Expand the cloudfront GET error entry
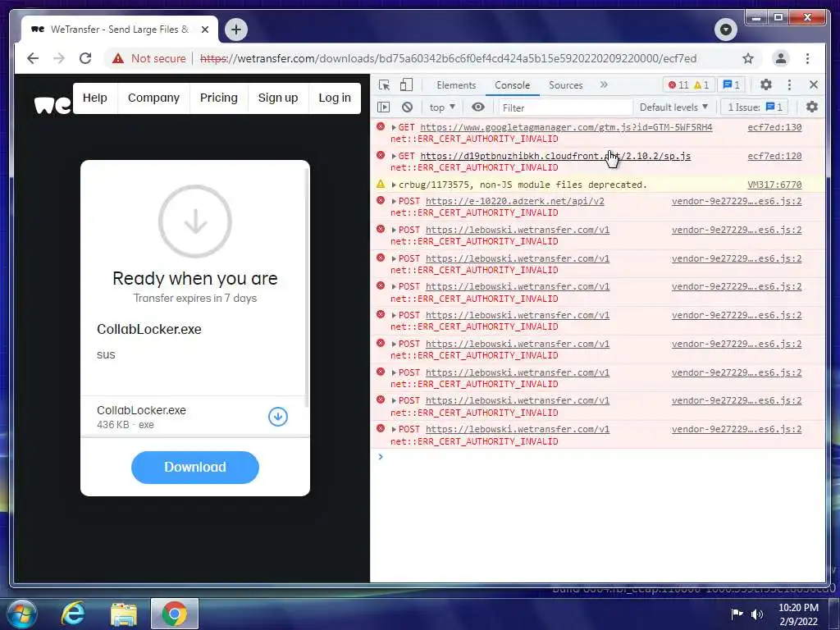 394,156
